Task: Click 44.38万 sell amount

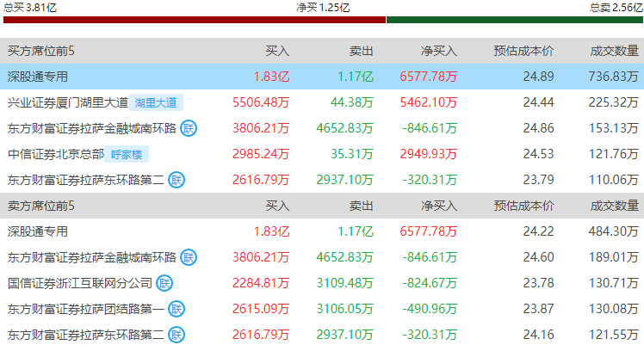Action: tap(352, 102)
